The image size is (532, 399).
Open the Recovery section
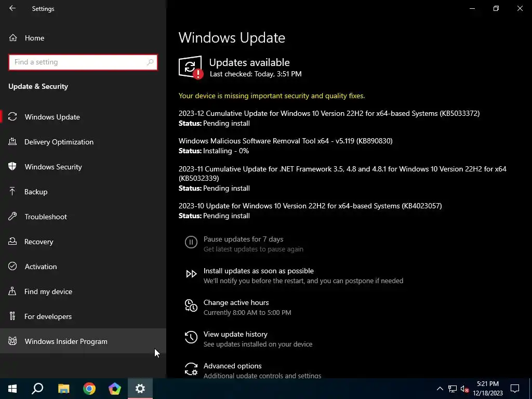tap(83, 242)
